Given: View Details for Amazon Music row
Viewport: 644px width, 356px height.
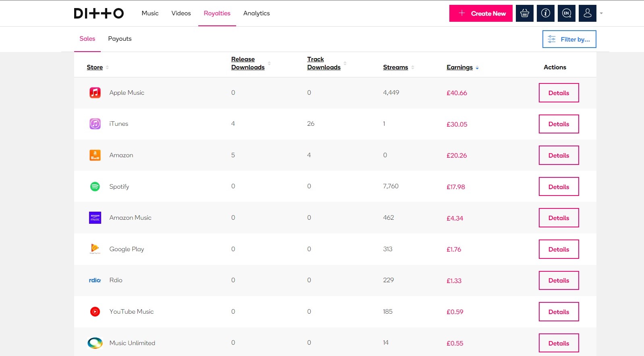Looking at the screenshot, I should 559,218.
